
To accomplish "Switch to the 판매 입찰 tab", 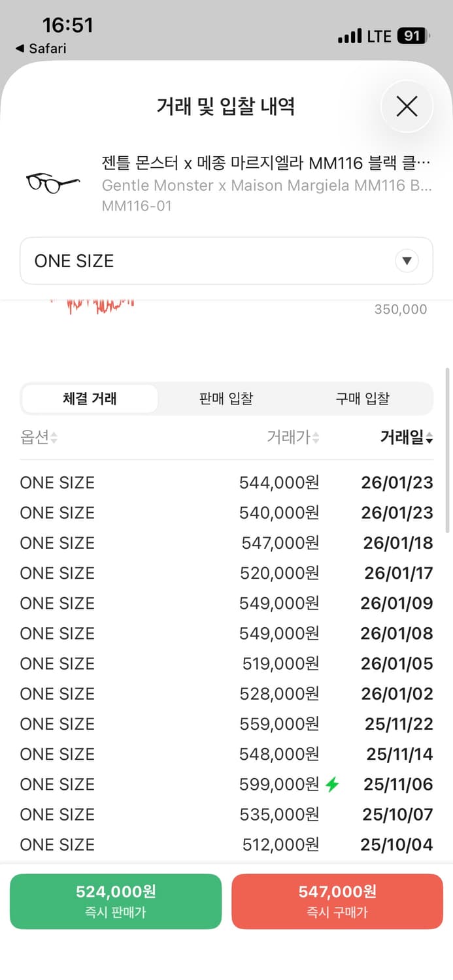I will tap(226, 399).
